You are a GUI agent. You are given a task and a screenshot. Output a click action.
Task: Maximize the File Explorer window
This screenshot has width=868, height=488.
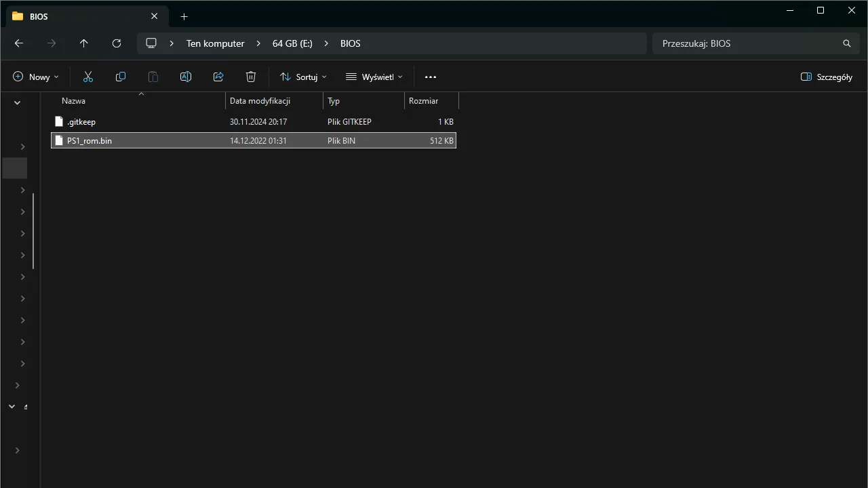click(821, 10)
